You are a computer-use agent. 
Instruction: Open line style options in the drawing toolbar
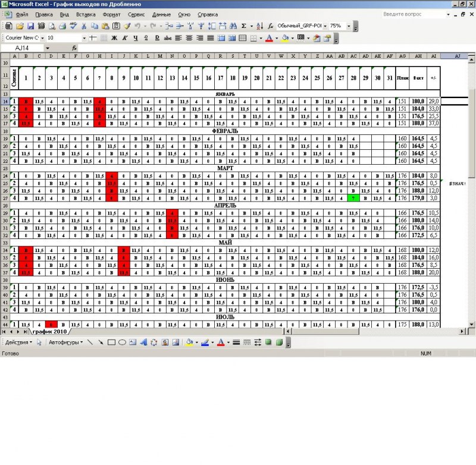click(x=236, y=342)
